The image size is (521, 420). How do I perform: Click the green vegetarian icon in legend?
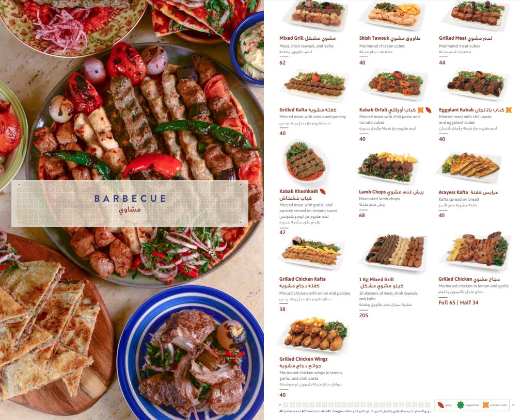(x=460, y=405)
